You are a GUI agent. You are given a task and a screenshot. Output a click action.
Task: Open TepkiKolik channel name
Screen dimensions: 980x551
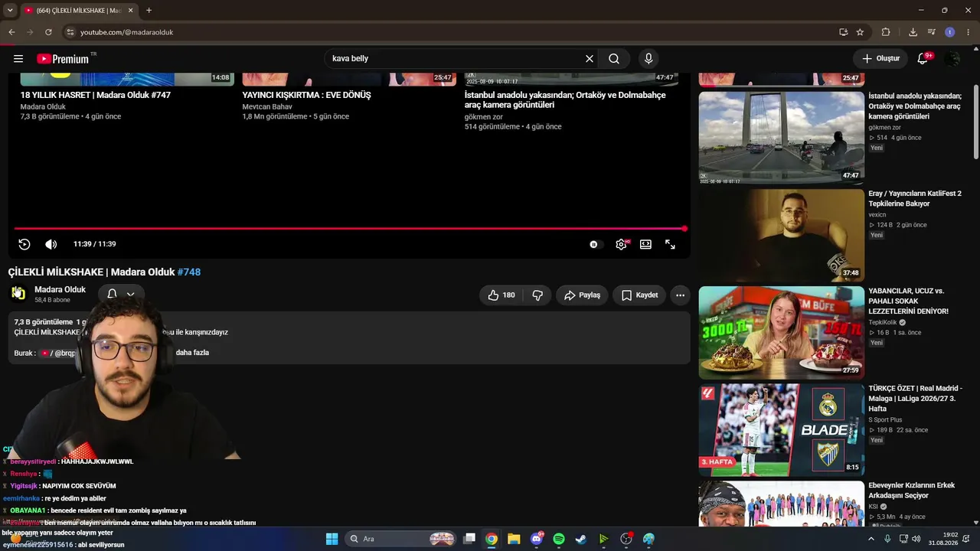(x=882, y=322)
